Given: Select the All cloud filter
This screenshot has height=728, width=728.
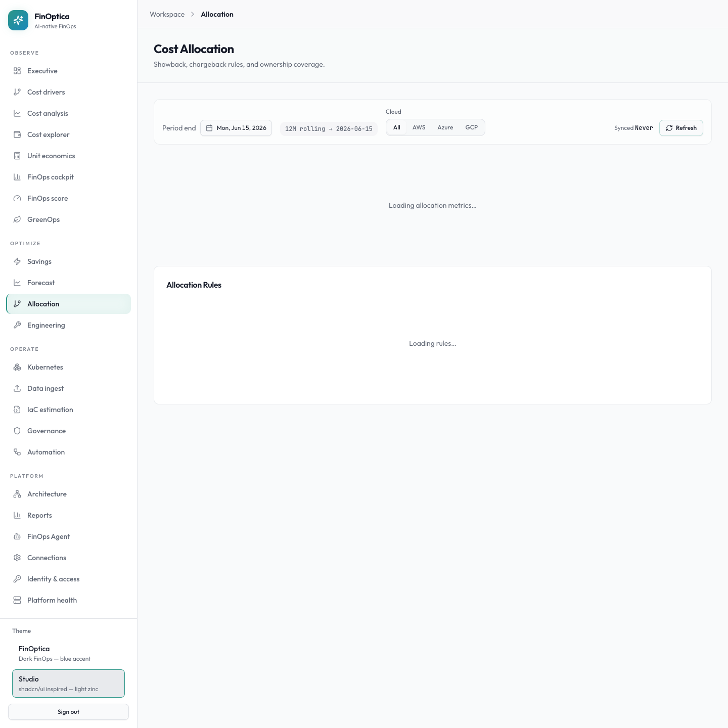Looking at the screenshot, I should [397, 127].
